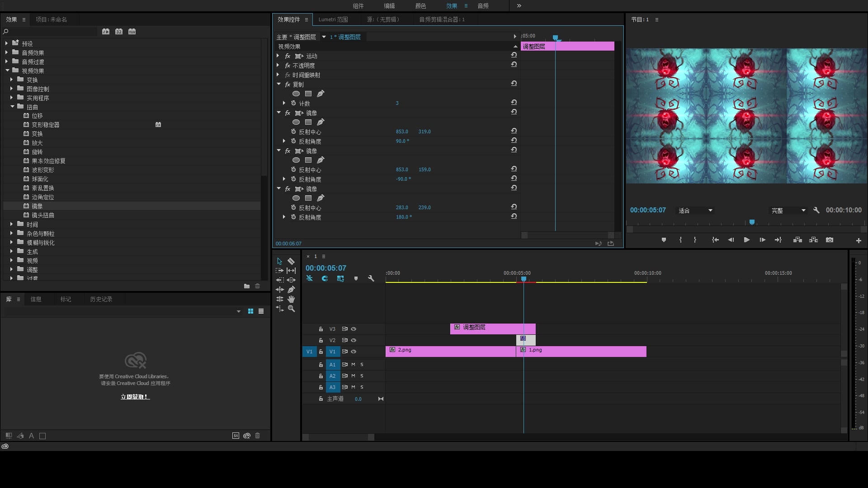
Task: Click Export Frame camera icon
Action: point(830,240)
